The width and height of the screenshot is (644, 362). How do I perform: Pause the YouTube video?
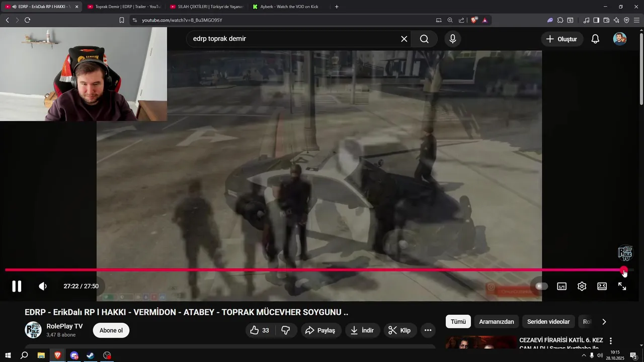pyautogui.click(x=17, y=286)
